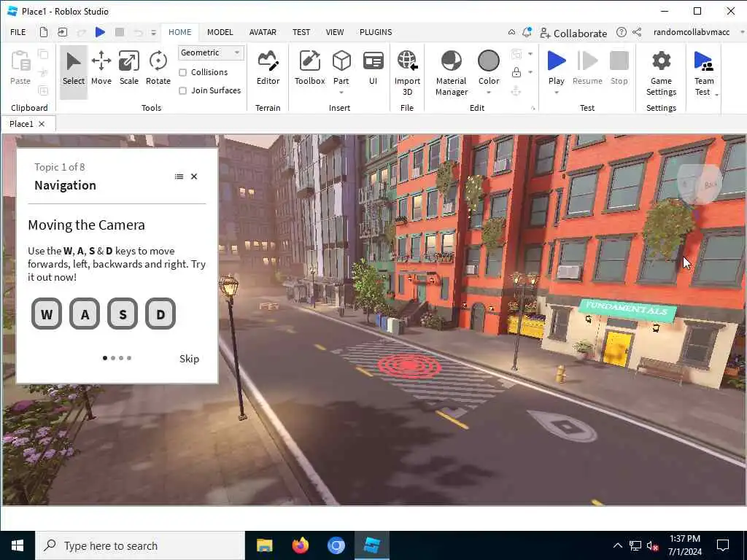Click the S key button
Image resolution: width=747 pixels, height=560 pixels.
click(123, 314)
